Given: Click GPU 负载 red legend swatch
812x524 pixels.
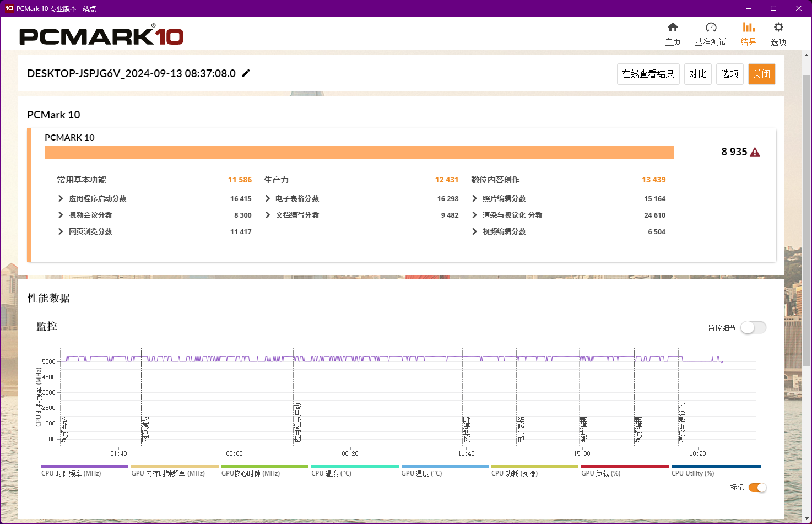Looking at the screenshot, I should click(x=625, y=467).
